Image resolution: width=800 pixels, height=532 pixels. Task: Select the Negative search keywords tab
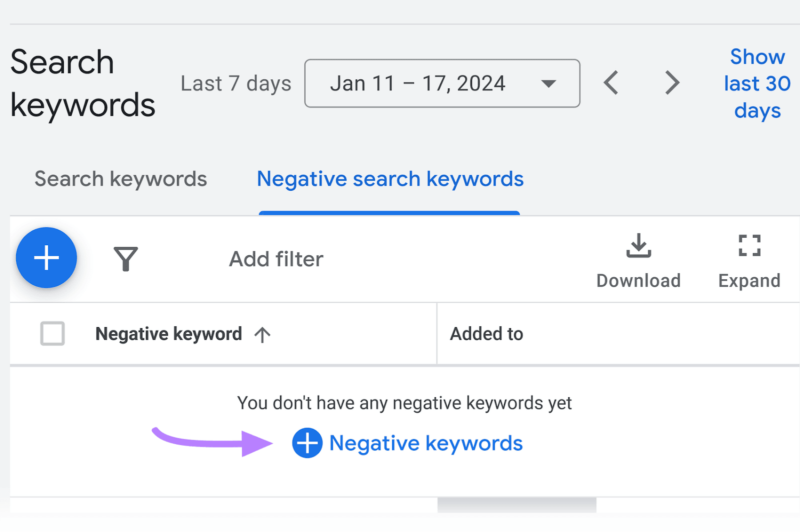[x=390, y=178]
